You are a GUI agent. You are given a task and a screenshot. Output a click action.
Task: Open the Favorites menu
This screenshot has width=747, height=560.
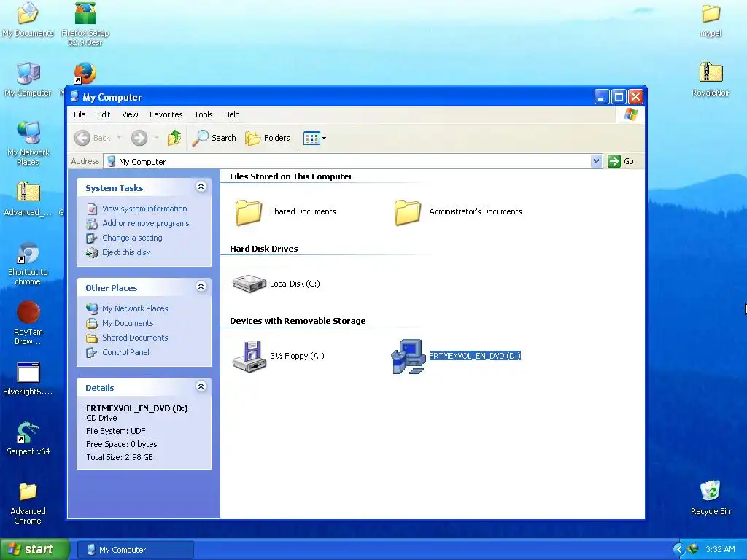[x=166, y=114]
